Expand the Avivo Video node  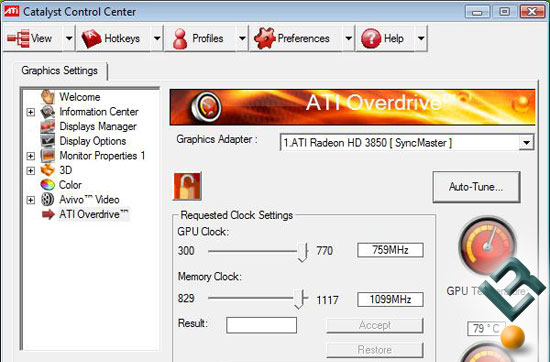(31, 200)
